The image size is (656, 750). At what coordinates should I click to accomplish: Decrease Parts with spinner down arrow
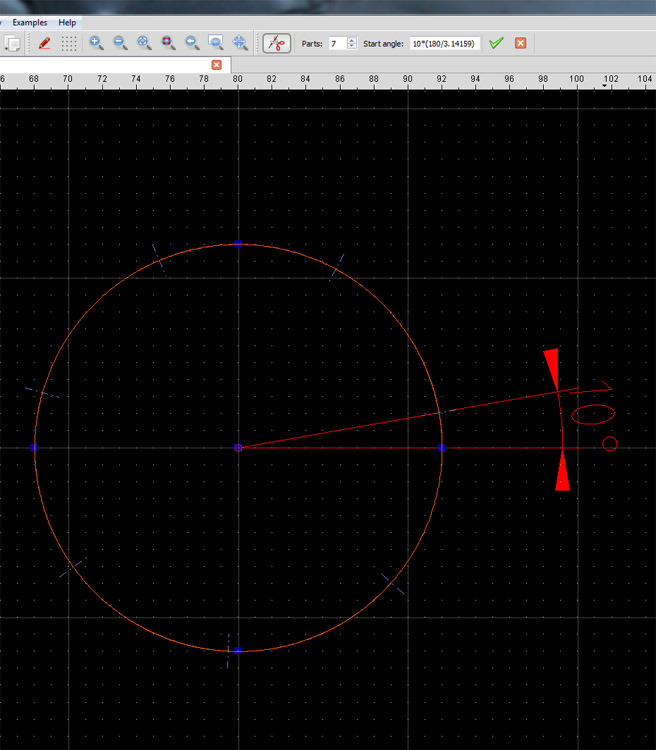pyautogui.click(x=352, y=47)
